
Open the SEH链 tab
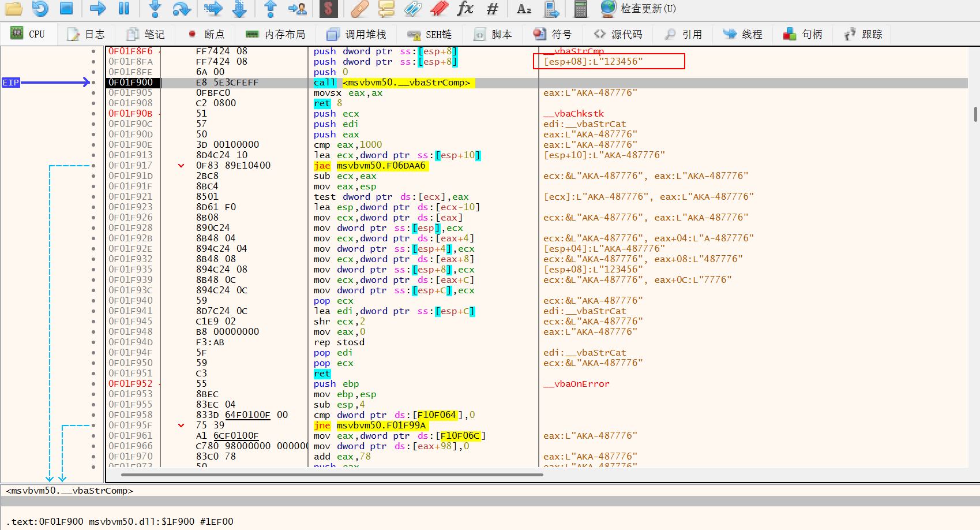point(430,34)
